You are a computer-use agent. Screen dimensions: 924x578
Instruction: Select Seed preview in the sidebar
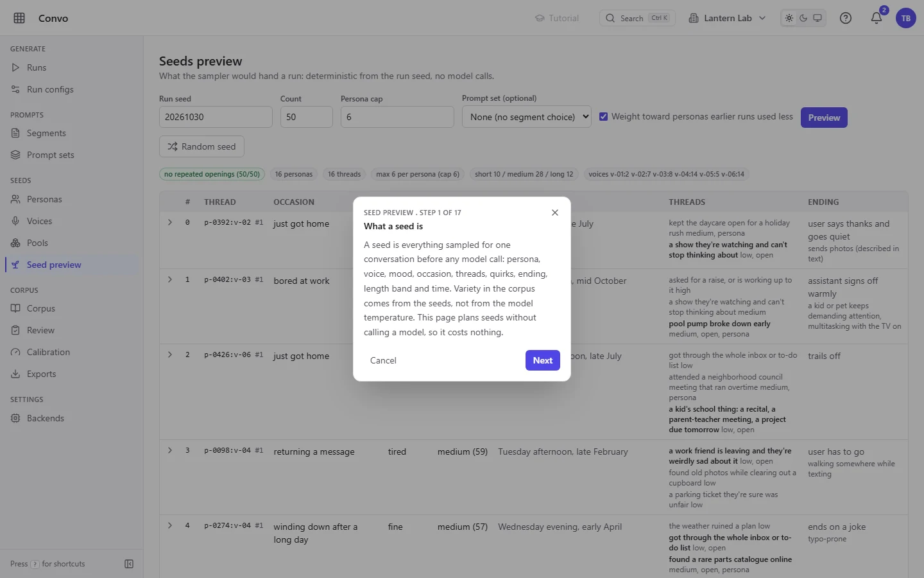coord(71,265)
